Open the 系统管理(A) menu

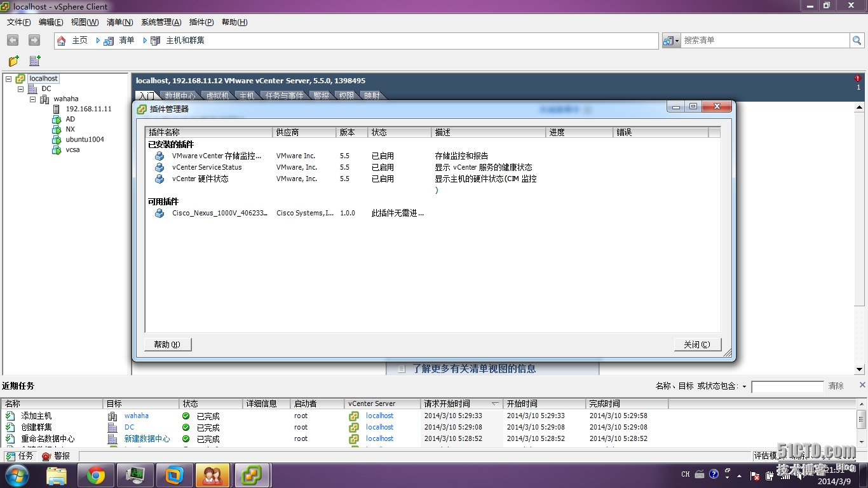point(161,22)
